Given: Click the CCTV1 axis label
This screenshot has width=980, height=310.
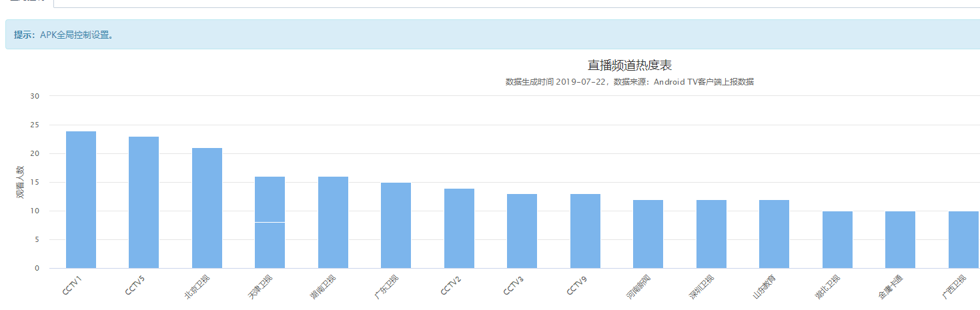Looking at the screenshot, I should 71,285.
